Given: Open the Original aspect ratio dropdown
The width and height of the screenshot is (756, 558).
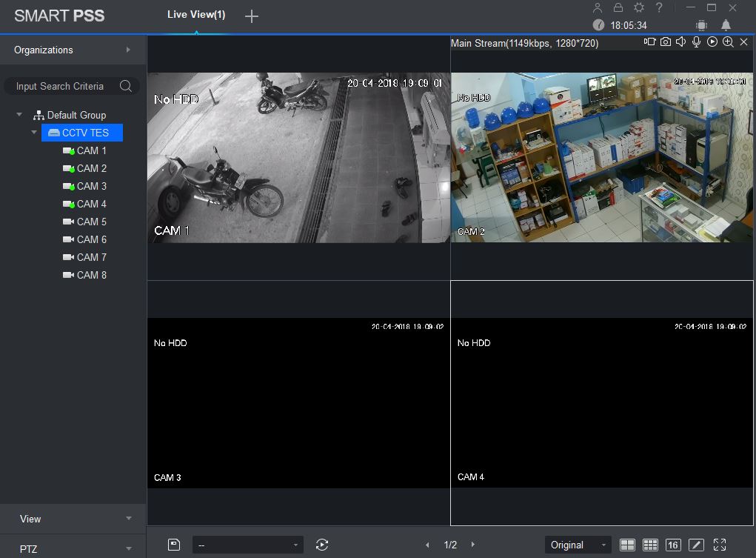Looking at the screenshot, I should (578, 545).
